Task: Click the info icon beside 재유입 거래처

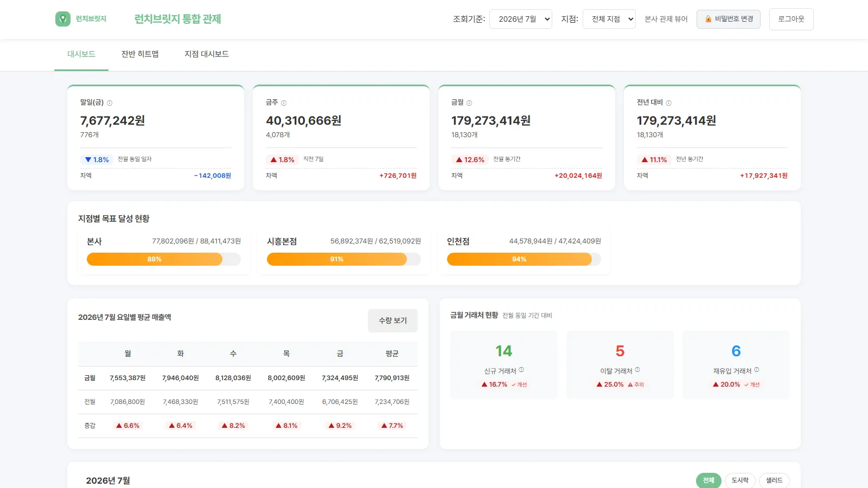Action: [x=757, y=370]
